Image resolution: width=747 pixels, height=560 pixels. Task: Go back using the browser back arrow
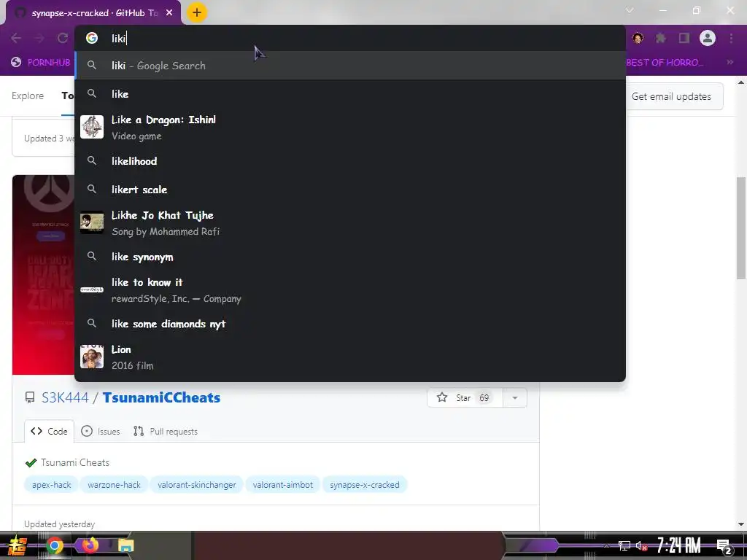click(x=16, y=38)
